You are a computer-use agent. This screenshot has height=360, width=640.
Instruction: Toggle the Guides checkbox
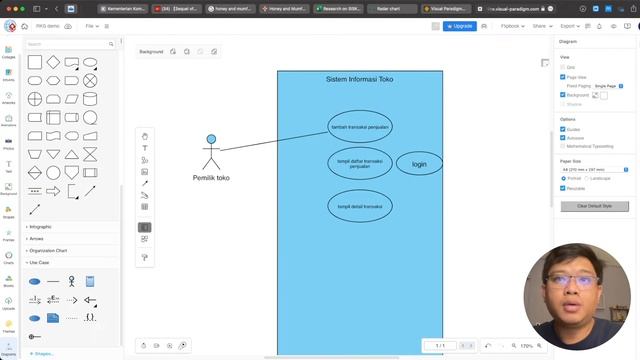tap(562, 129)
